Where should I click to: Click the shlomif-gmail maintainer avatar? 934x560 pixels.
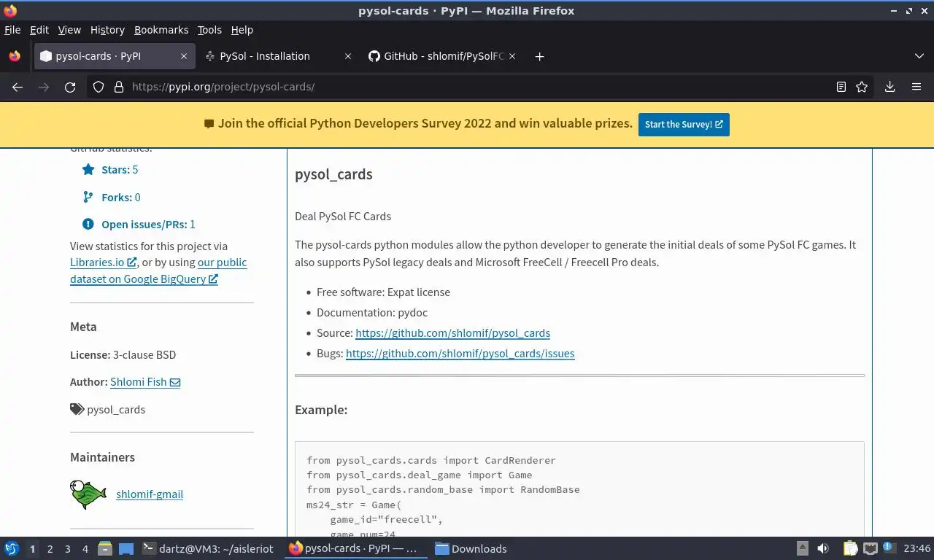click(x=88, y=494)
